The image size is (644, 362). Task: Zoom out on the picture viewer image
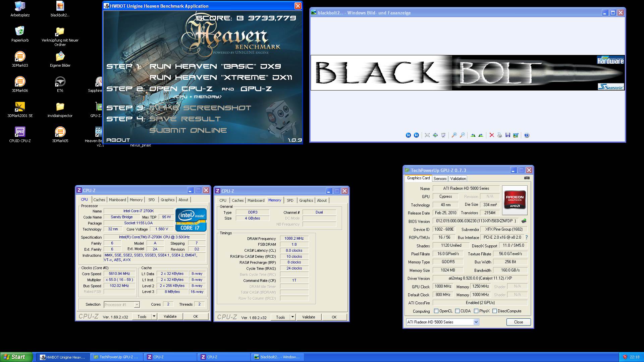(x=462, y=135)
